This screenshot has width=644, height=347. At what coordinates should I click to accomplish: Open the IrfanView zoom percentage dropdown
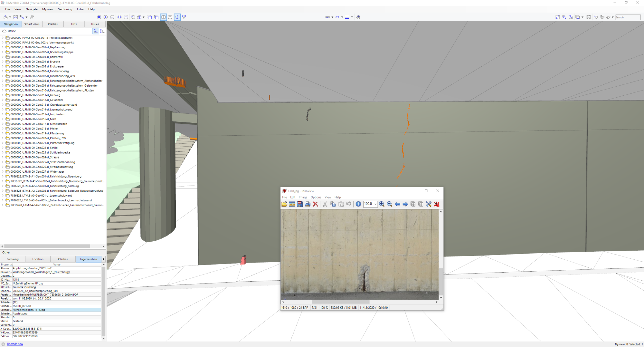pos(375,204)
